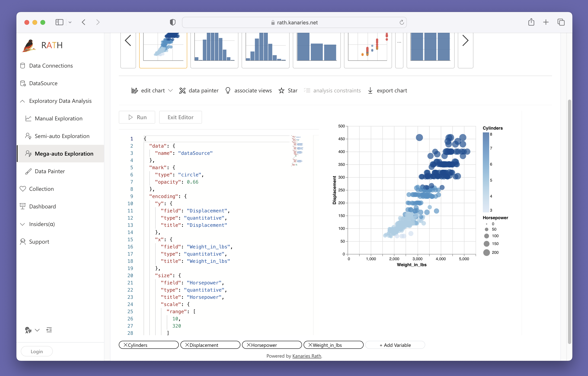Click the export chart download icon

coord(370,91)
